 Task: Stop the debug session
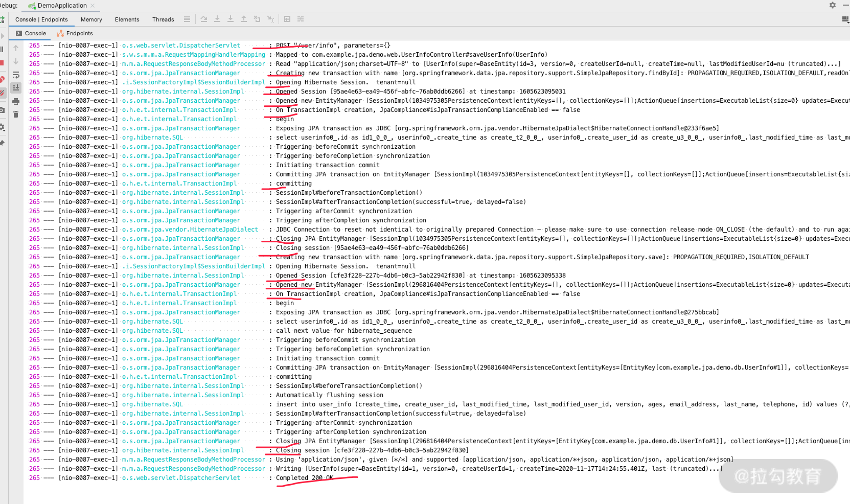(x=3, y=62)
